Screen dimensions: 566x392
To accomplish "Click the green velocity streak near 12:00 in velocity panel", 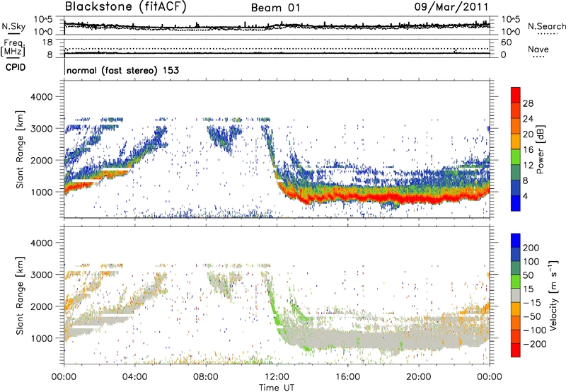I will [277, 318].
